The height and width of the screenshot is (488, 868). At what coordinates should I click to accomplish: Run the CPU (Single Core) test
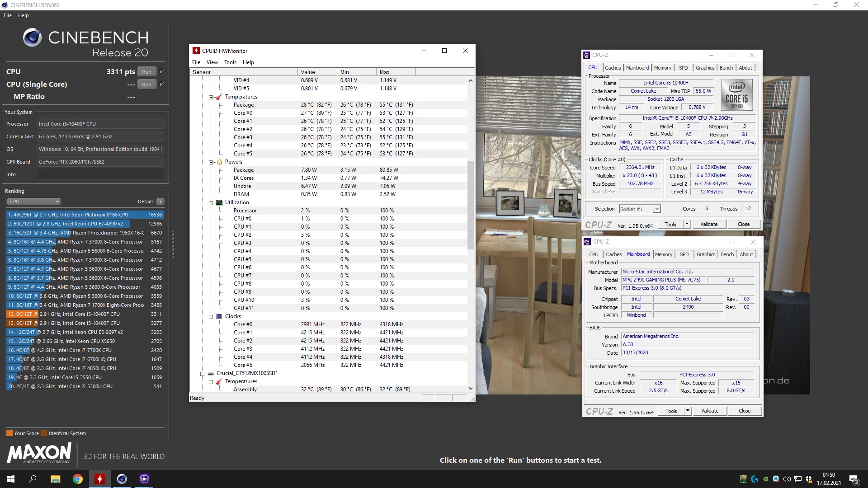coord(147,84)
